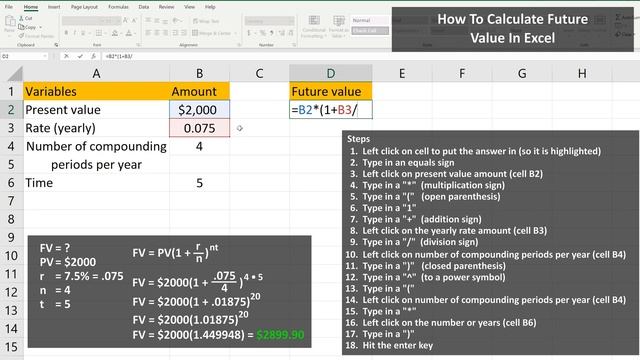Image resolution: width=640 pixels, height=360 pixels.
Task: Open the Name Box dropdown arrow
Action: point(44,56)
